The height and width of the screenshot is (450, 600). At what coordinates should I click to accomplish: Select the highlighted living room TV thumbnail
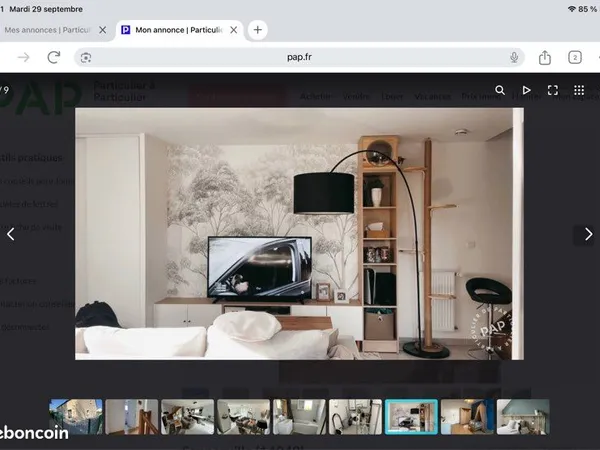[x=411, y=417]
